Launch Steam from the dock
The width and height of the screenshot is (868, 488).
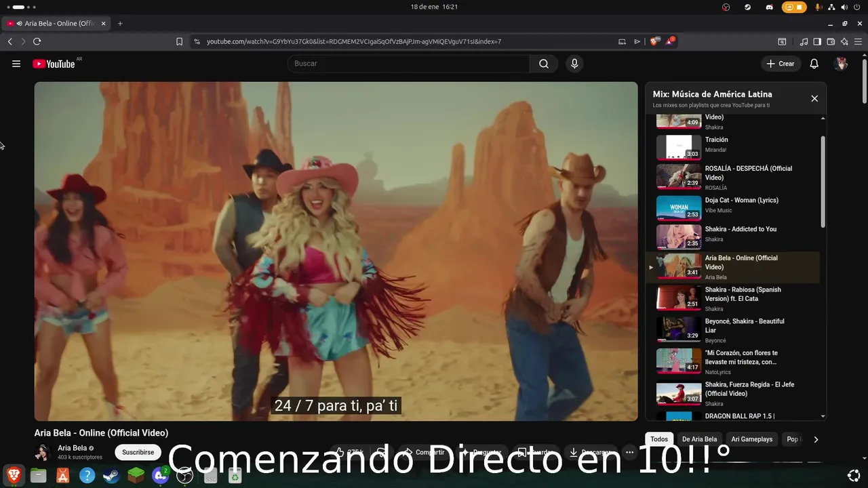(112, 475)
